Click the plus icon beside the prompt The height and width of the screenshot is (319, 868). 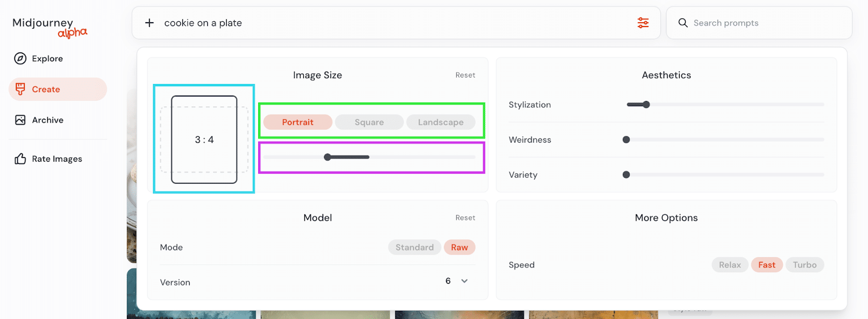click(150, 23)
